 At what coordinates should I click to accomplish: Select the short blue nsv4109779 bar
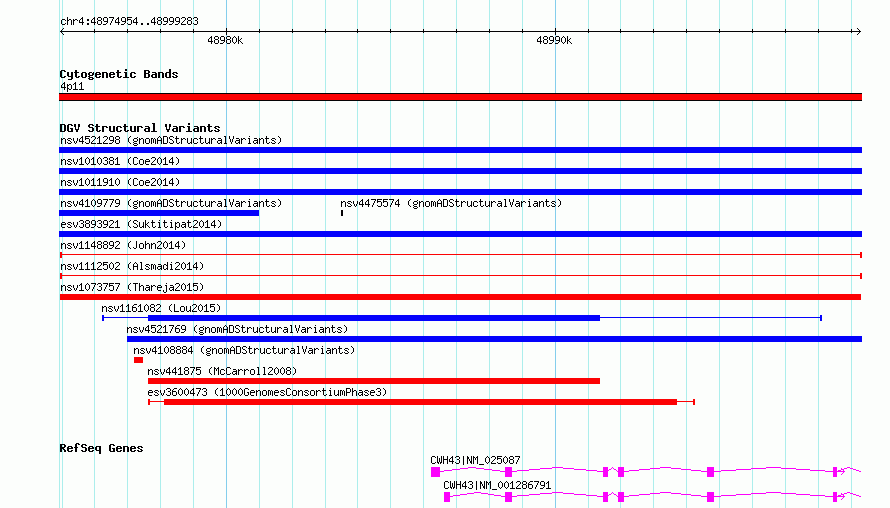[159, 213]
